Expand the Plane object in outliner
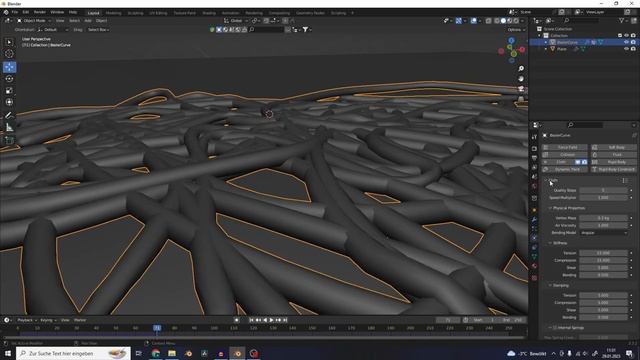The height and width of the screenshot is (360, 640). tap(546, 49)
